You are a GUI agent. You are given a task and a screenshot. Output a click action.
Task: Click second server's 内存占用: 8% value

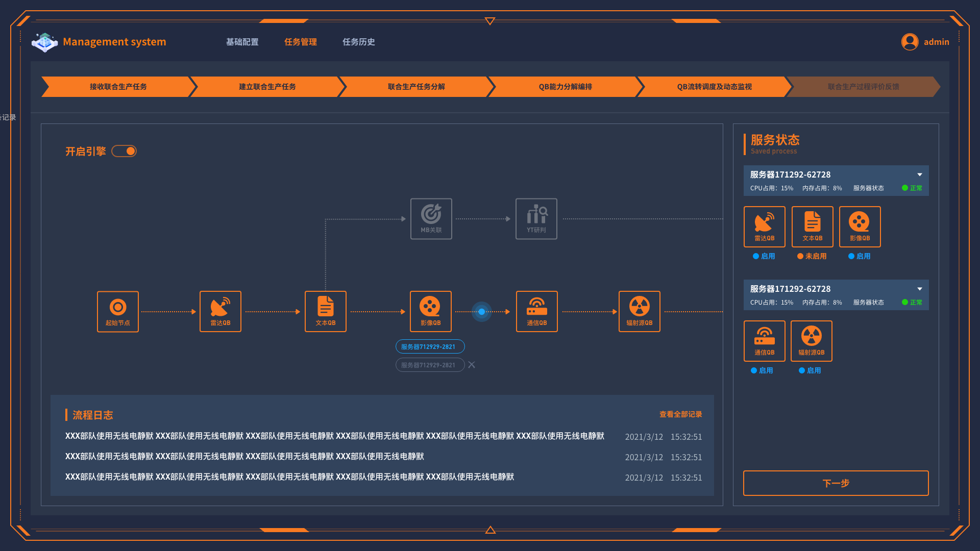[822, 302]
